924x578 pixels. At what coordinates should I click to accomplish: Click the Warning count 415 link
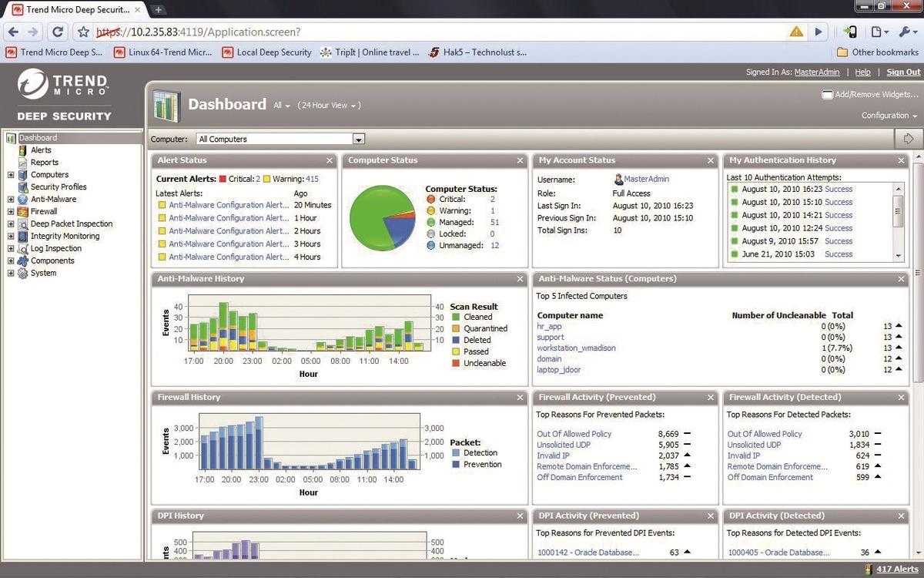coord(312,180)
